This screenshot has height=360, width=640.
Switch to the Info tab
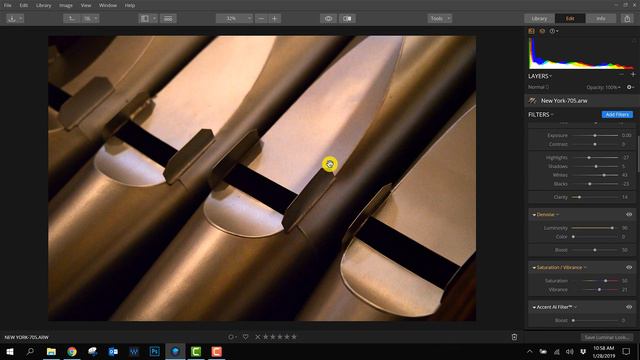coord(601,18)
